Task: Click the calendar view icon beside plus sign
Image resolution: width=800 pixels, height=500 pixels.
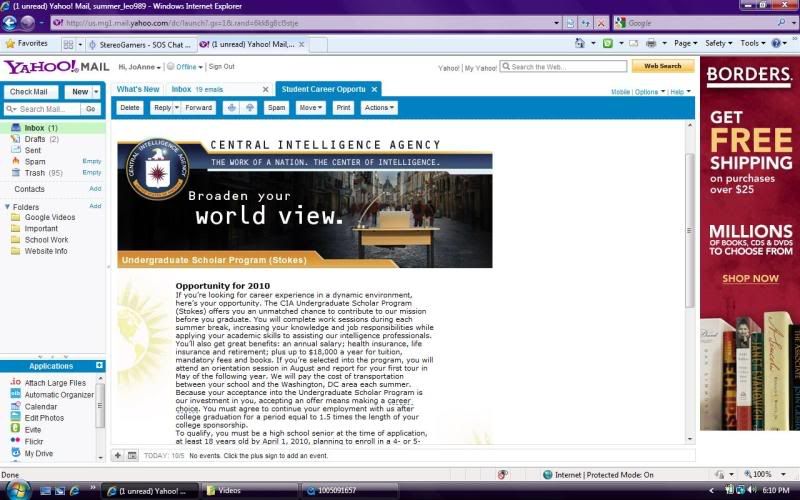Action: tap(132, 455)
